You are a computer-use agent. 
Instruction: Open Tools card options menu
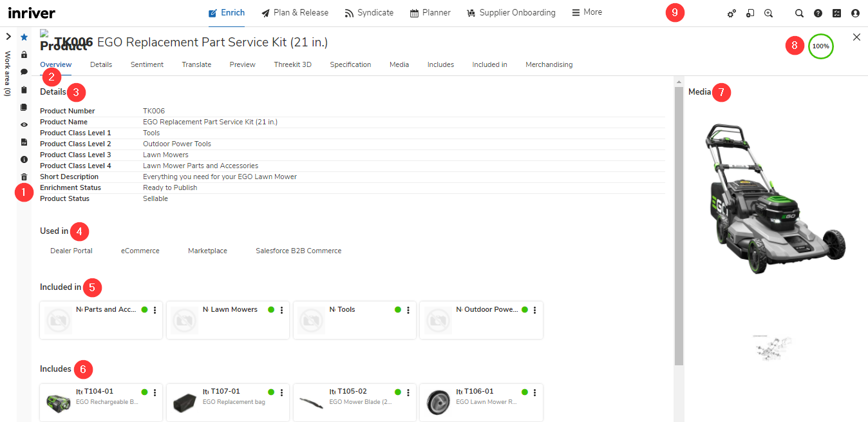408,310
